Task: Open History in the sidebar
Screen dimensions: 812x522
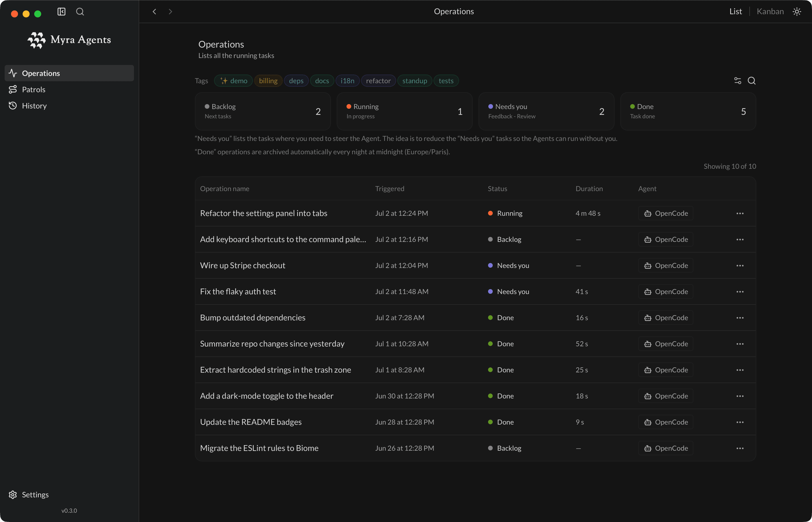Action: [69, 106]
